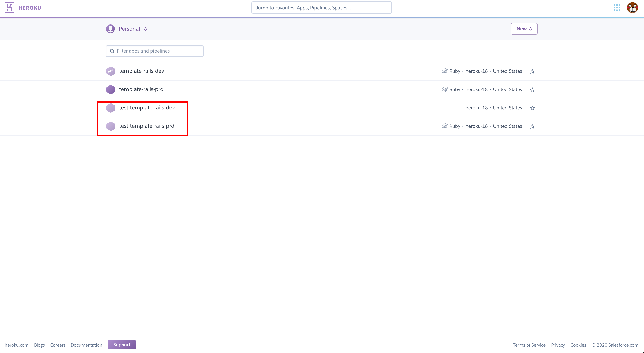Click the Personal account avatar icon
This screenshot has width=644, height=353.
click(x=110, y=29)
